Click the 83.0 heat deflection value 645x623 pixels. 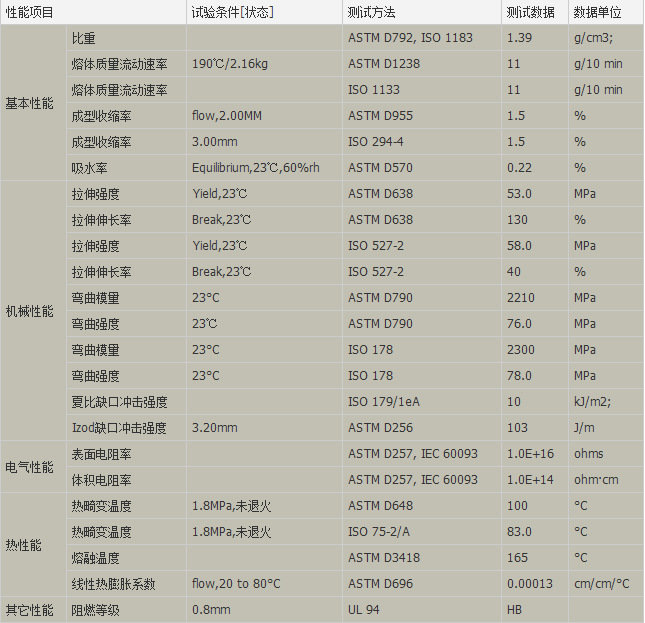535,532
